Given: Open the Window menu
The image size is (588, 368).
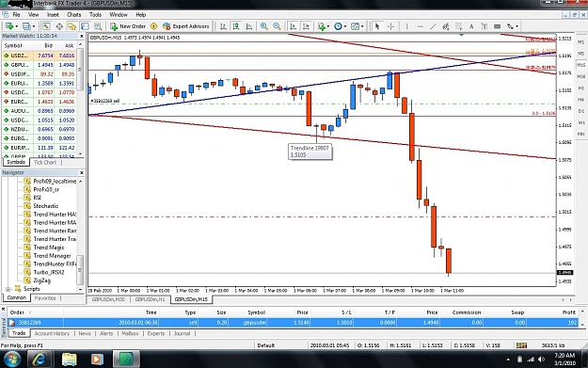Looking at the screenshot, I should click(119, 15).
